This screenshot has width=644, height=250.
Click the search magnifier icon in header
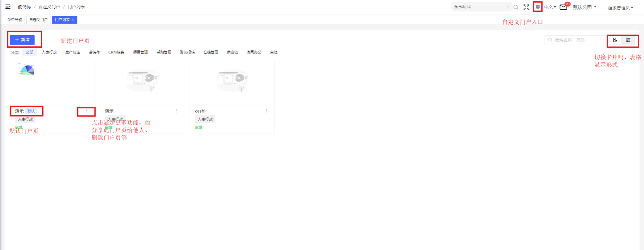[516, 7]
